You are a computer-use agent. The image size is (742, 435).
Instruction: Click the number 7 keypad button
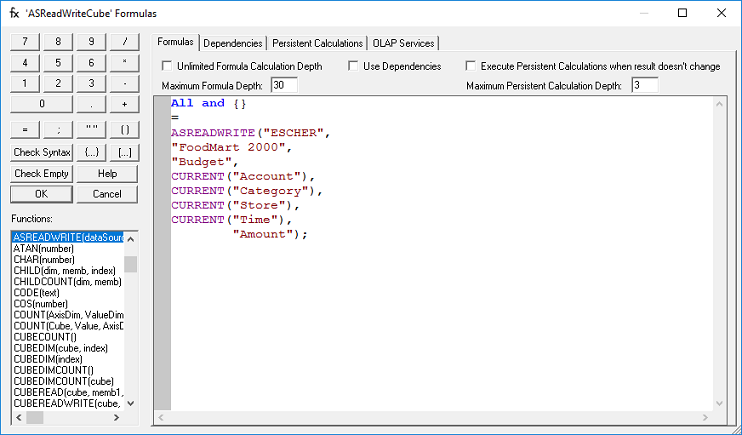click(x=25, y=41)
